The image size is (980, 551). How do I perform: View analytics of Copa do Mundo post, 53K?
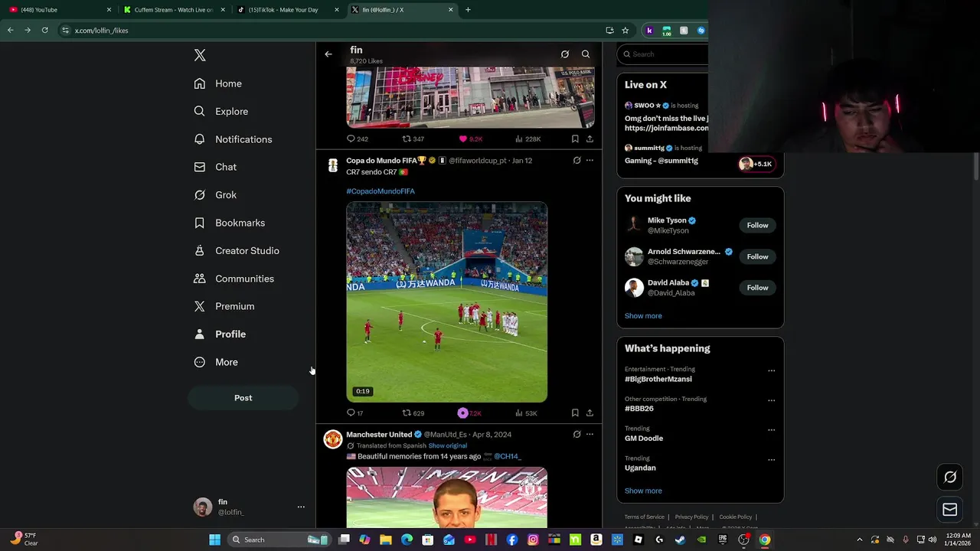526,413
